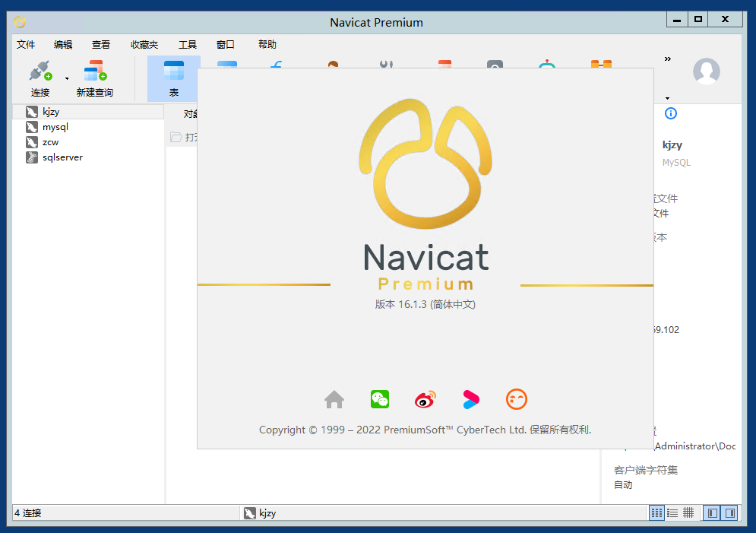
Task: Click the version text 版本 16.1.3
Action: point(425,304)
